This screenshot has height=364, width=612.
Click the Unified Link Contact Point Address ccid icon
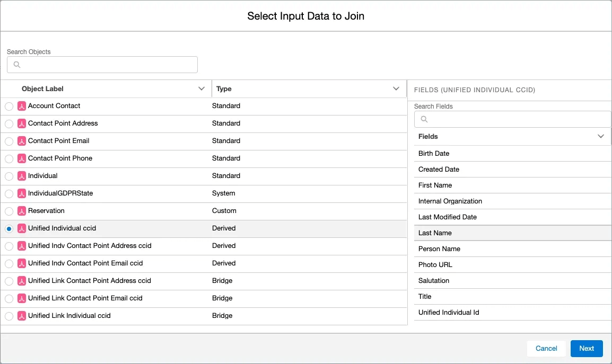pos(22,280)
